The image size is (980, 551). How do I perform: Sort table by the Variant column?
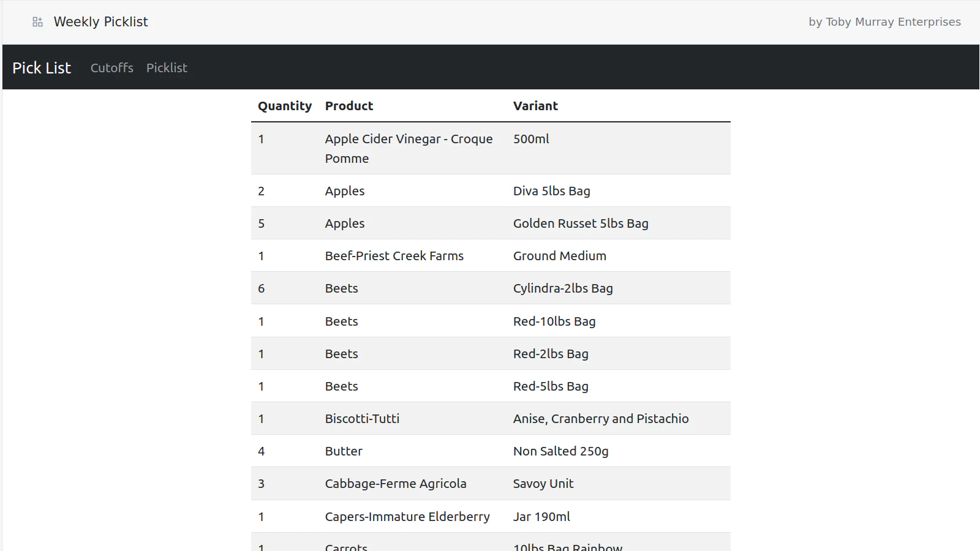[x=535, y=105]
